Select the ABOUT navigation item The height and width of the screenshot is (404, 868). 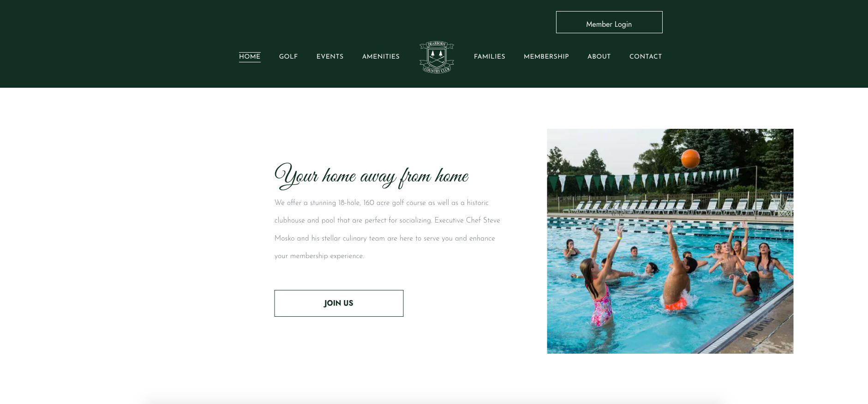599,57
